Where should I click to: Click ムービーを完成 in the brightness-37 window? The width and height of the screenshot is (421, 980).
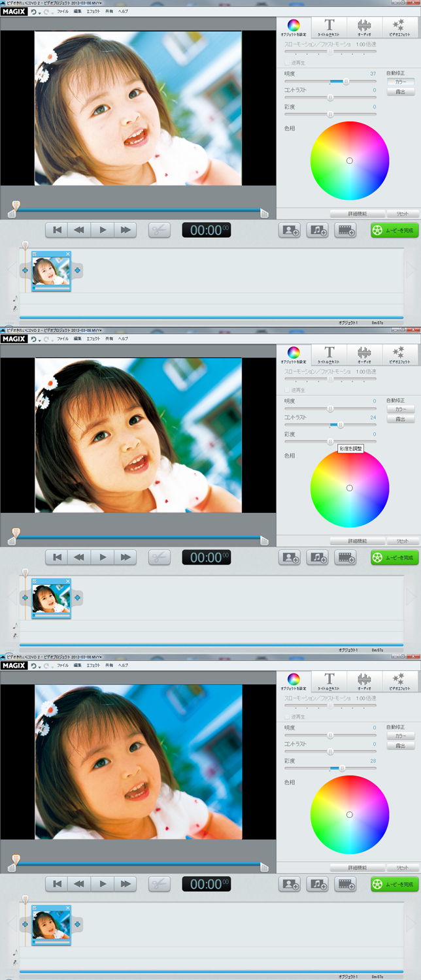(395, 230)
